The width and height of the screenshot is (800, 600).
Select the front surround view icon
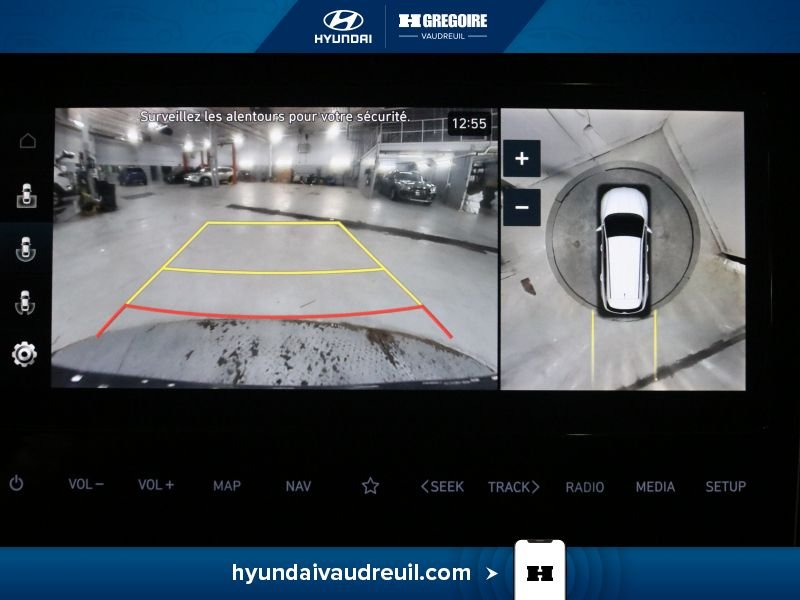point(26,249)
